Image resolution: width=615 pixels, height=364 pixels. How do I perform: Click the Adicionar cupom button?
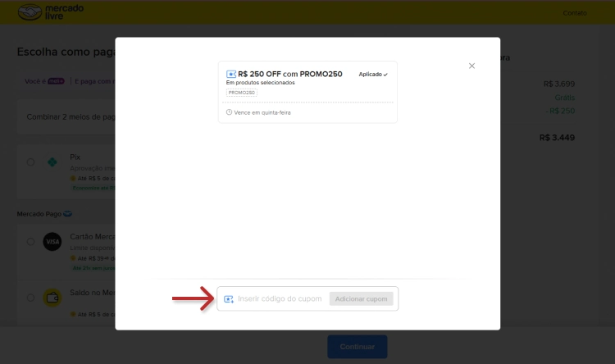point(362,299)
